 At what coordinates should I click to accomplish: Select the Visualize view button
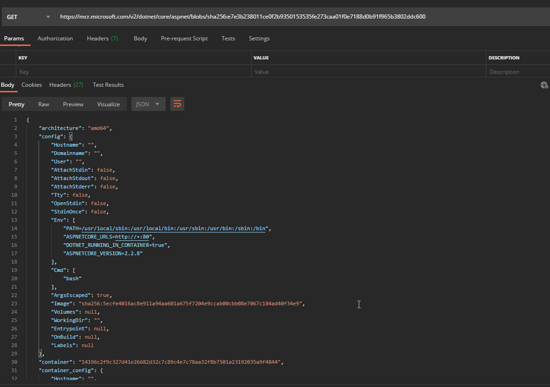click(108, 104)
